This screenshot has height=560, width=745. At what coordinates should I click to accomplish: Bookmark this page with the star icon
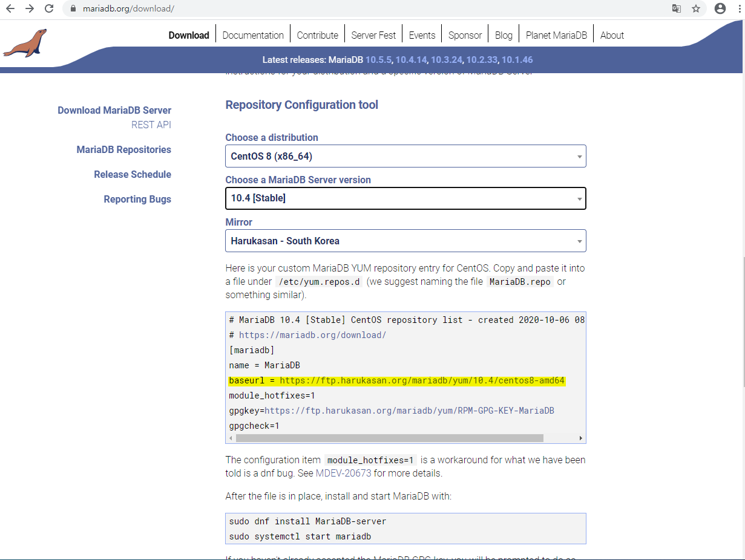[696, 9]
